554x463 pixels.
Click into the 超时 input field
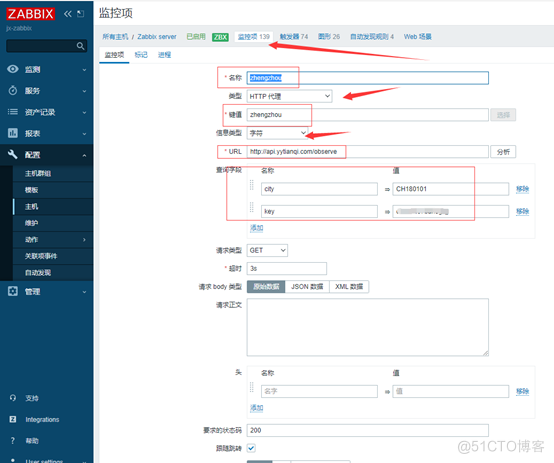[x=287, y=269]
